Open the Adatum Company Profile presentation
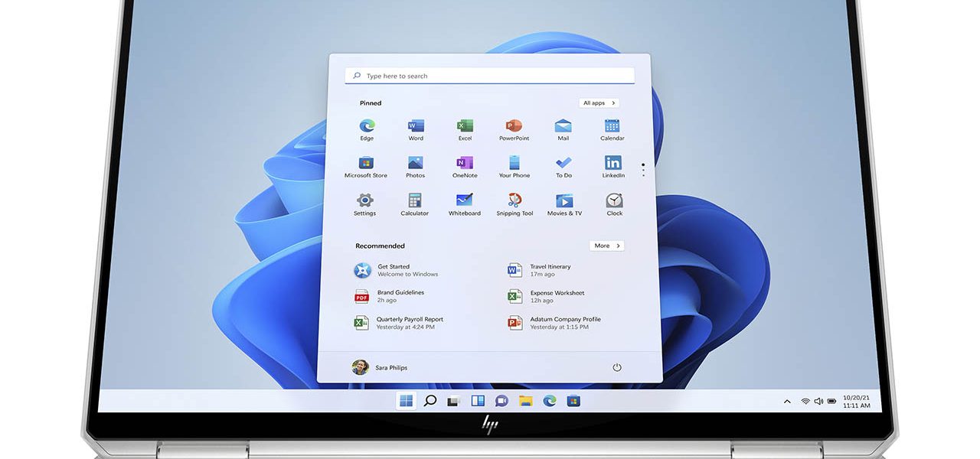 coord(554,323)
